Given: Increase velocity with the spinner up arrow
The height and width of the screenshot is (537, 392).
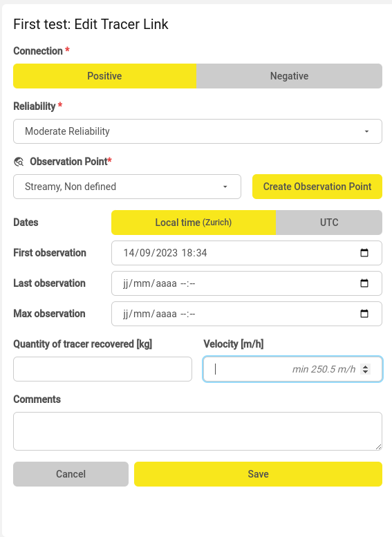Looking at the screenshot, I should [x=366, y=367].
